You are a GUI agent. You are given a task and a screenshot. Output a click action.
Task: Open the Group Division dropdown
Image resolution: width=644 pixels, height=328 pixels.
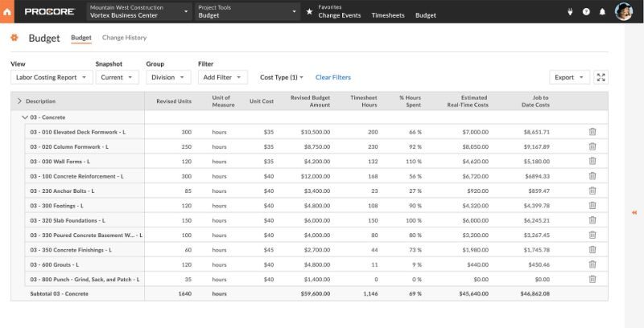(x=167, y=77)
